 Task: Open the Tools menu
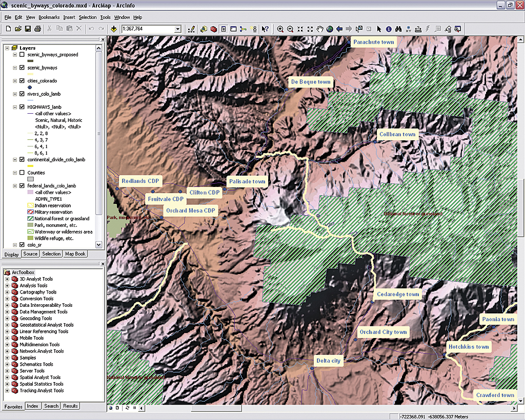tap(105, 17)
